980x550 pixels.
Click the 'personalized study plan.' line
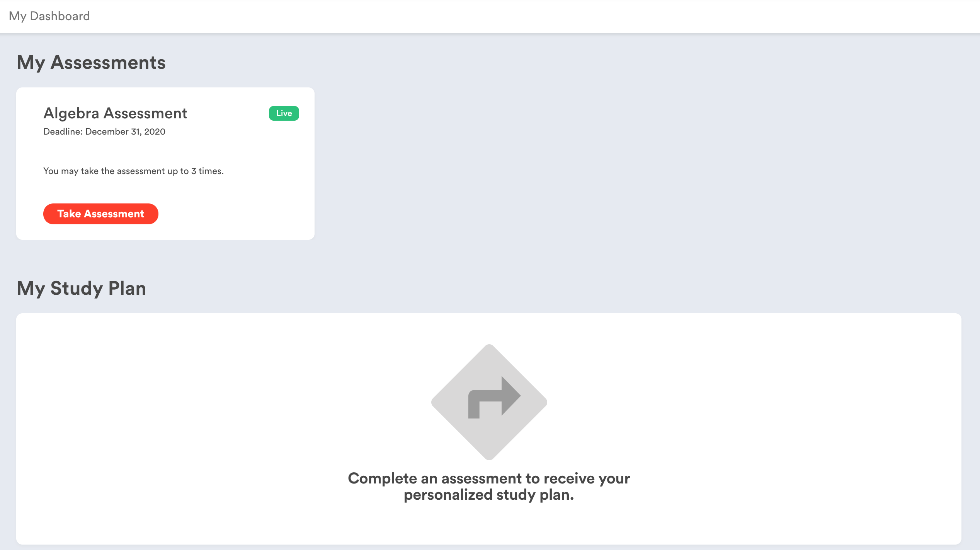[489, 495]
